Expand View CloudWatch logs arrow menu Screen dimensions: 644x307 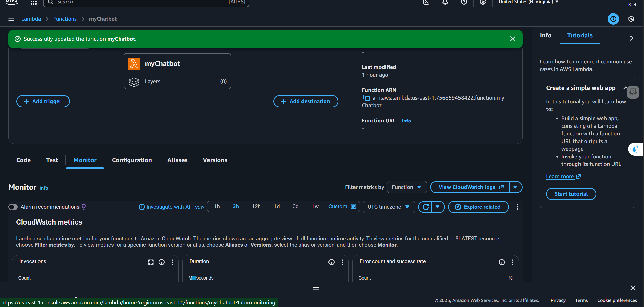coord(515,187)
